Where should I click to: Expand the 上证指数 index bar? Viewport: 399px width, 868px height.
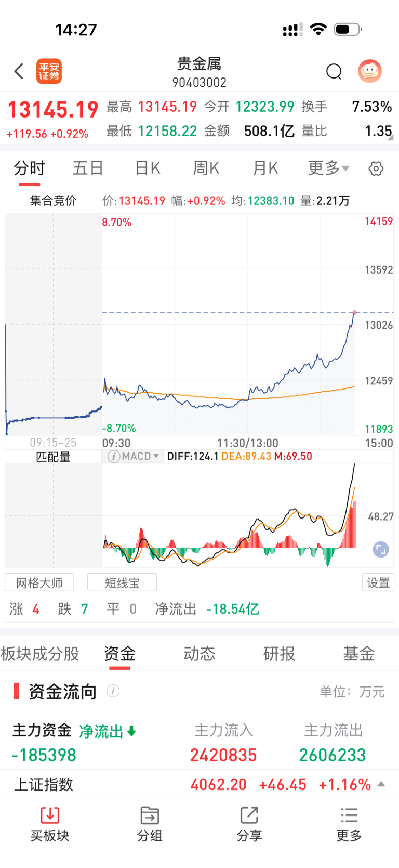click(381, 784)
